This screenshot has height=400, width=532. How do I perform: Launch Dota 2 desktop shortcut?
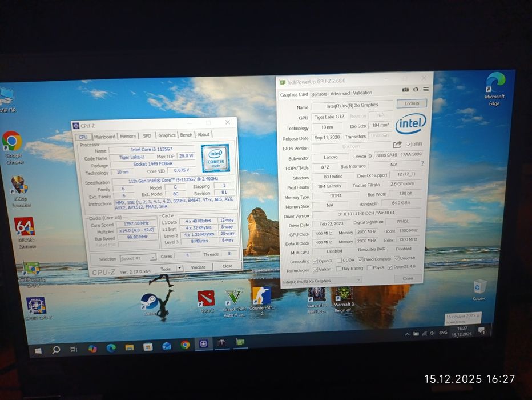(x=205, y=301)
